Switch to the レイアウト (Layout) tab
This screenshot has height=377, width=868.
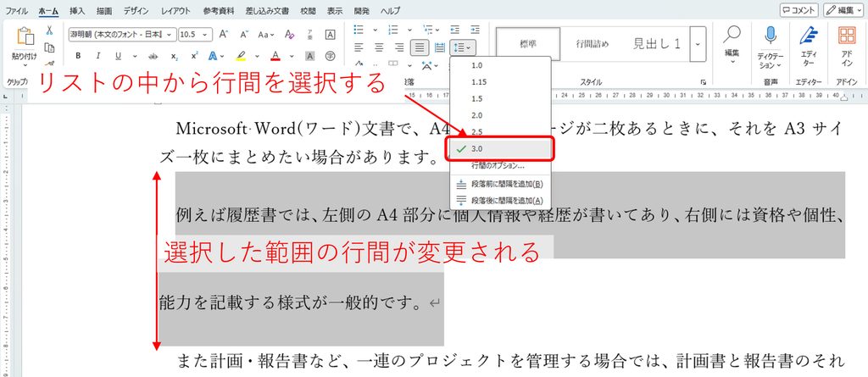175,10
